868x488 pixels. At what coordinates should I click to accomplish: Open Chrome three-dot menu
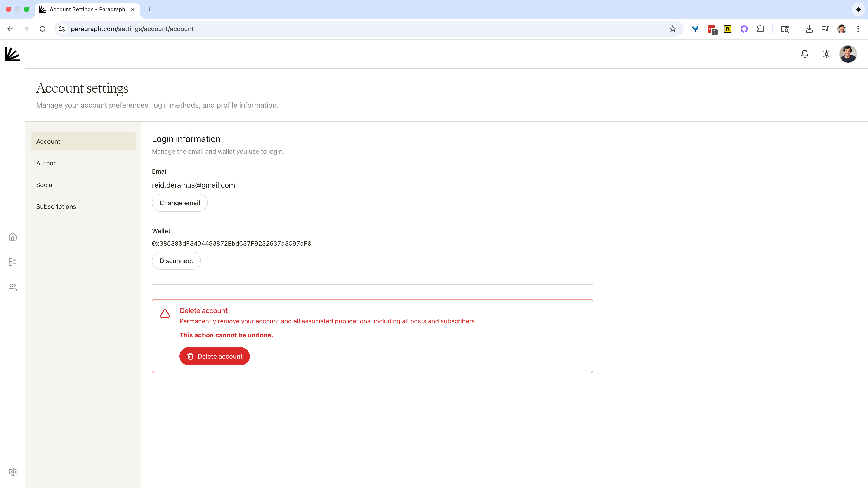point(858,29)
